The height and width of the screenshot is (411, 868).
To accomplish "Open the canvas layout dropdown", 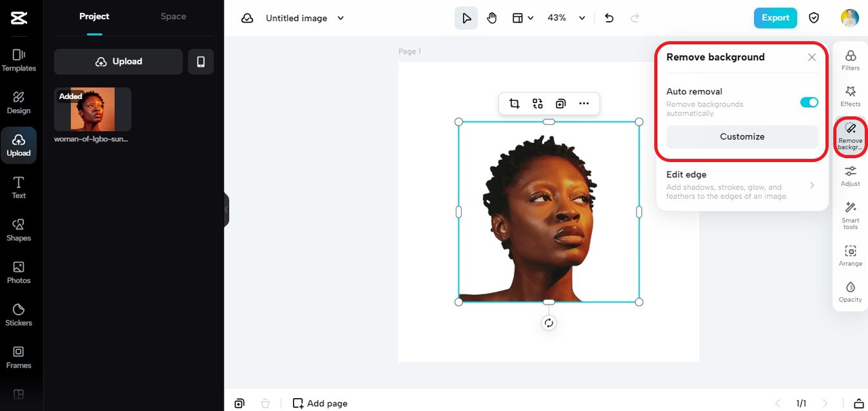I will 522,18.
